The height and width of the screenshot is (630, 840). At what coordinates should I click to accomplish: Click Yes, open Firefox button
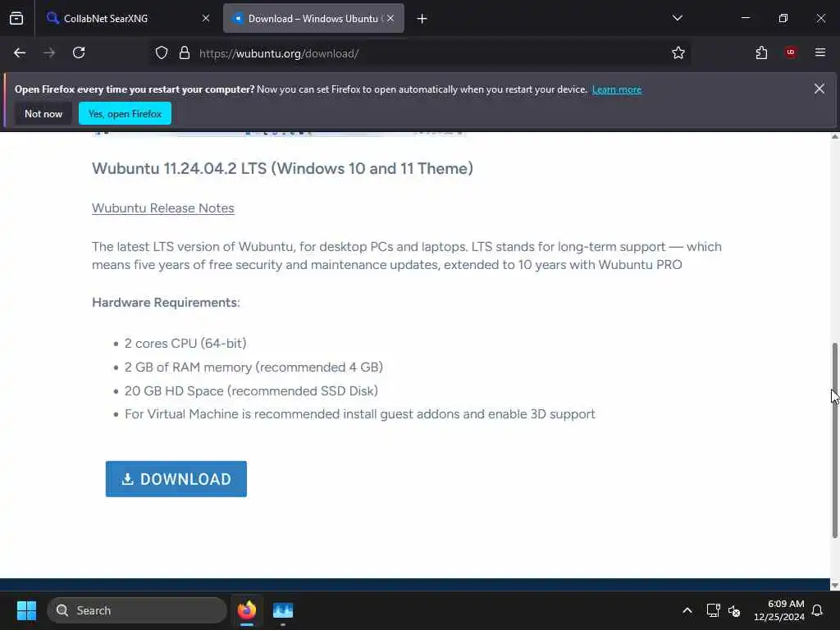[125, 113]
